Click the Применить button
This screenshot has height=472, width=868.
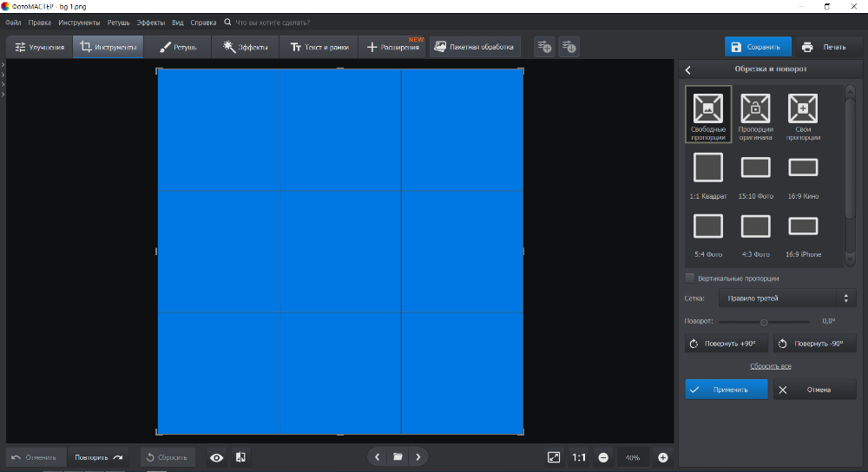point(726,390)
